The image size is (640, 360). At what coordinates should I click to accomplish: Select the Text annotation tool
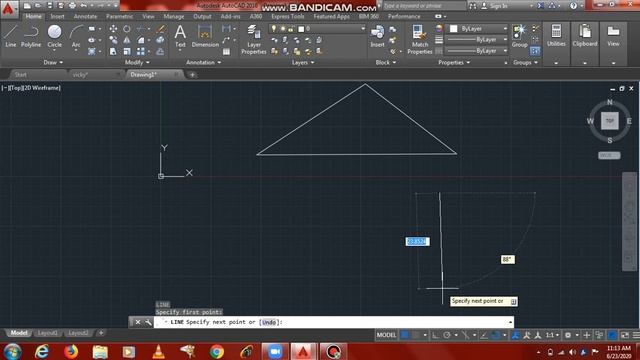tap(180, 36)
